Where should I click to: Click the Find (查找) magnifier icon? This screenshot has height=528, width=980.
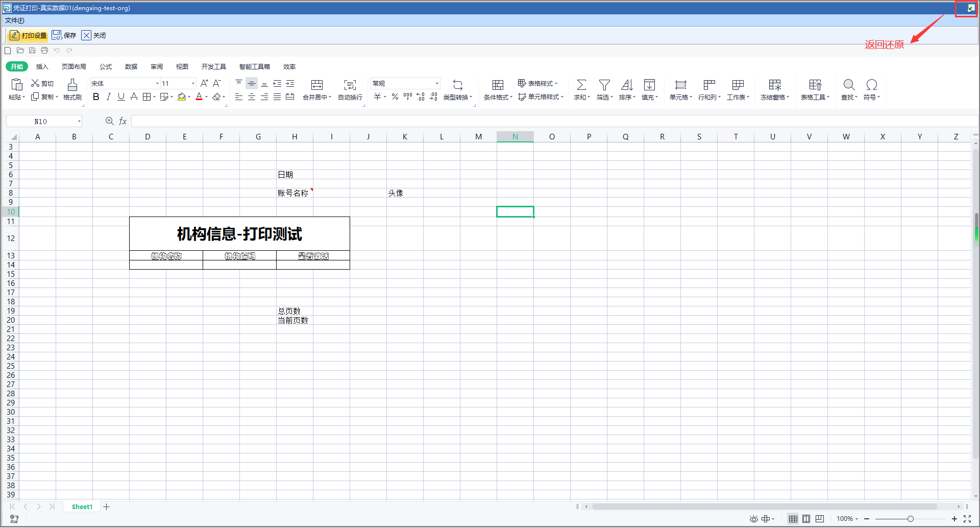848,85
